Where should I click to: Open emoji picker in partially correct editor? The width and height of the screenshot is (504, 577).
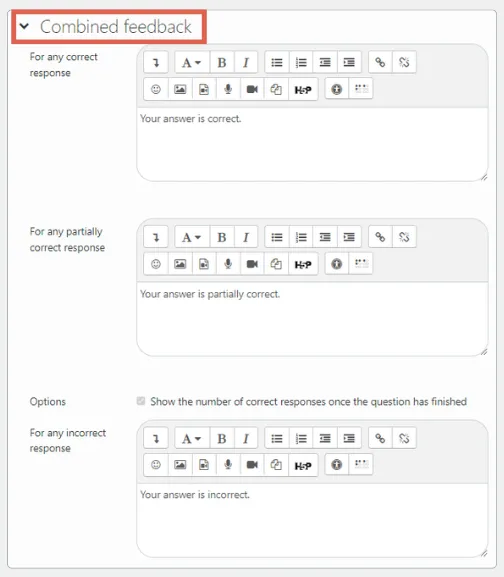point(156,264)
